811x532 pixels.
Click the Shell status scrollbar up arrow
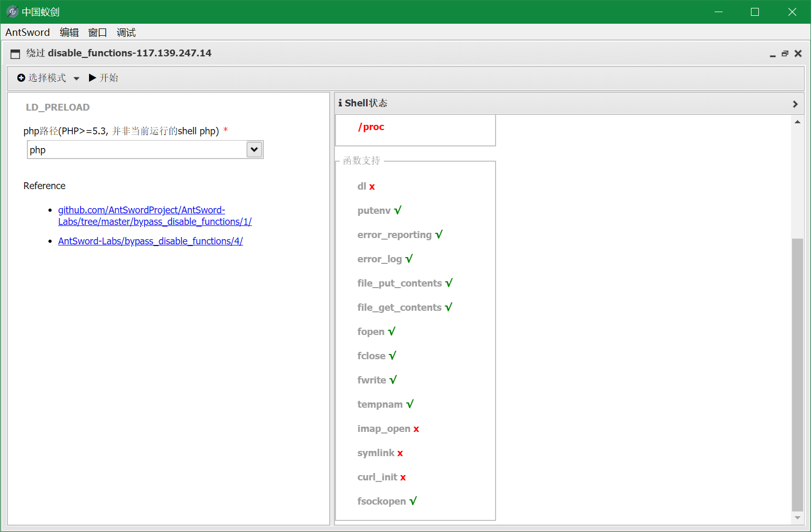click(797, 122)
